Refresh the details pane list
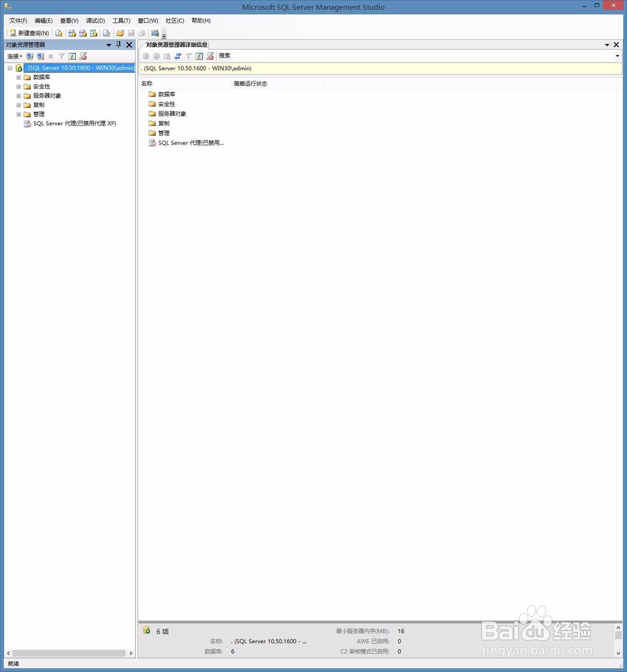Viewport: 627px width, 672px height. (199, 56)
